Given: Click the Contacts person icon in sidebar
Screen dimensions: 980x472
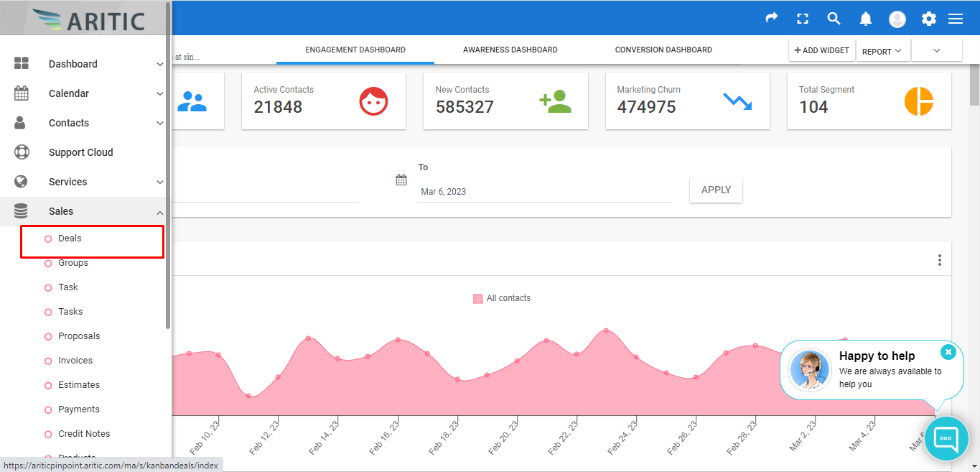Looking at the screenshot, I should (21, 123).
